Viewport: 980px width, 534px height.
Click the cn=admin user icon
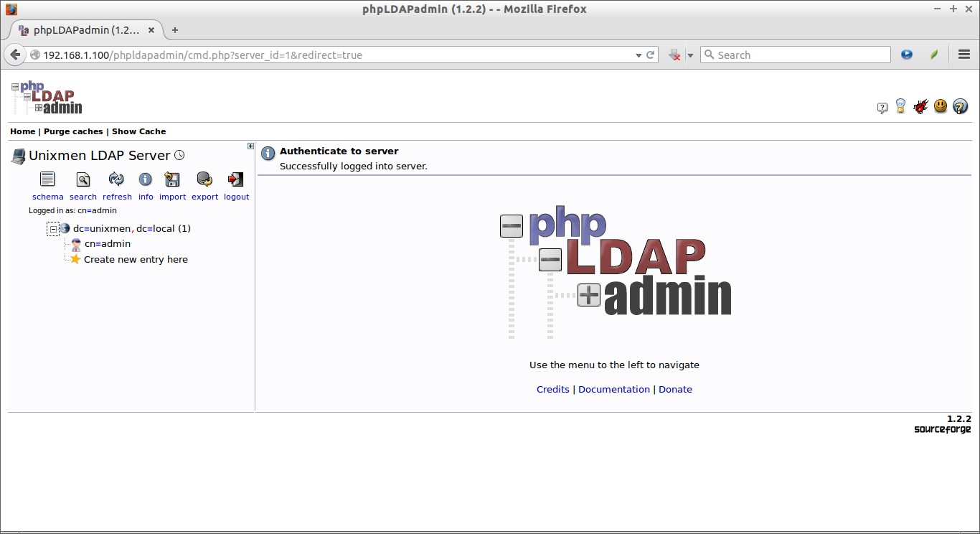76,244
